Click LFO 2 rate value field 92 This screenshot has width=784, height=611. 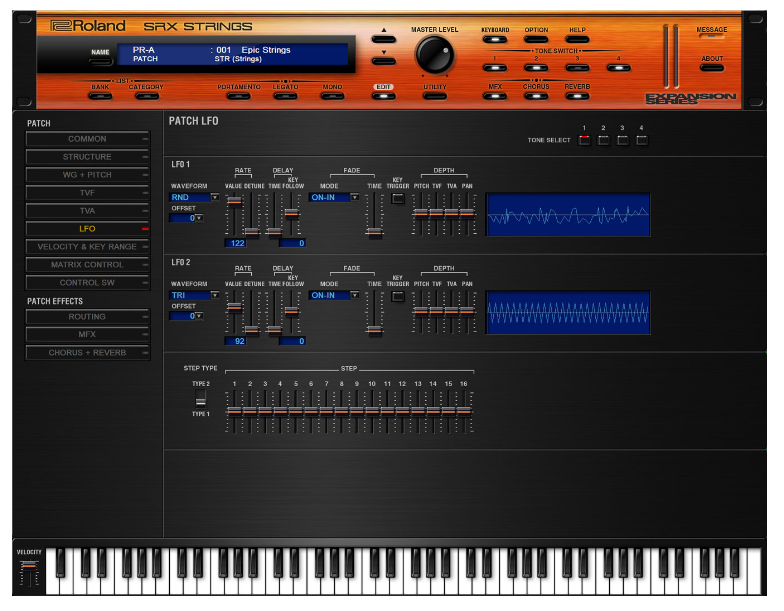236,341
